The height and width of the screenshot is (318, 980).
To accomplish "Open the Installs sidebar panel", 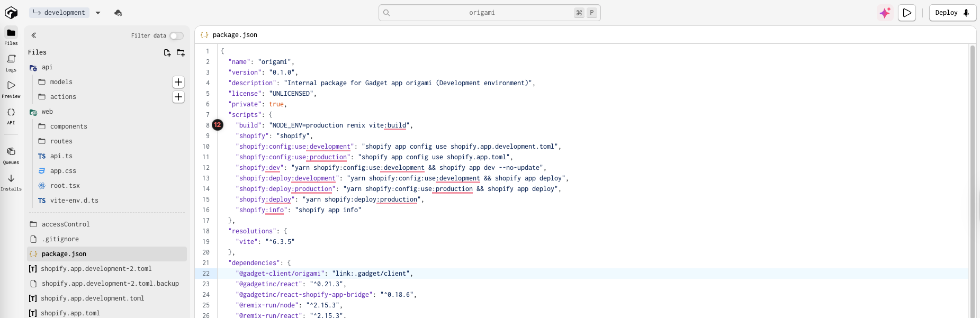I will [11, 182].
